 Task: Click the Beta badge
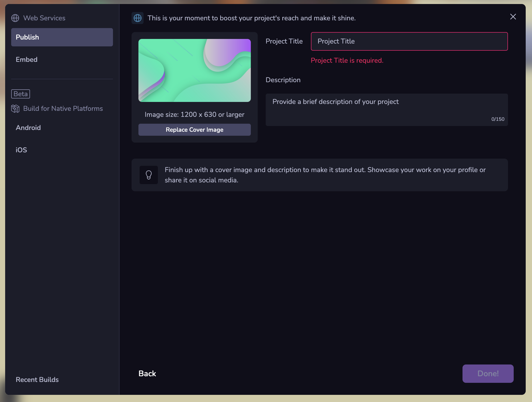(x=21, y=94)
